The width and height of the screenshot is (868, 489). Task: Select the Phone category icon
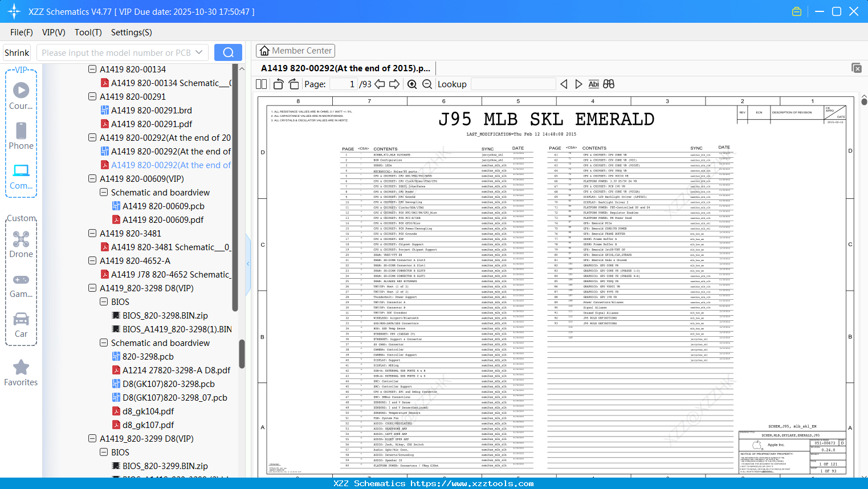[x=21, y=136]
